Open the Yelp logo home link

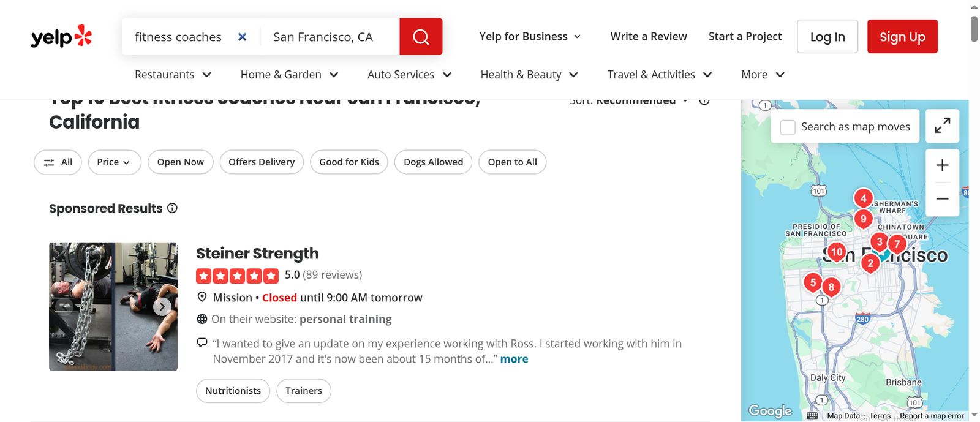(x=61, y=37)
